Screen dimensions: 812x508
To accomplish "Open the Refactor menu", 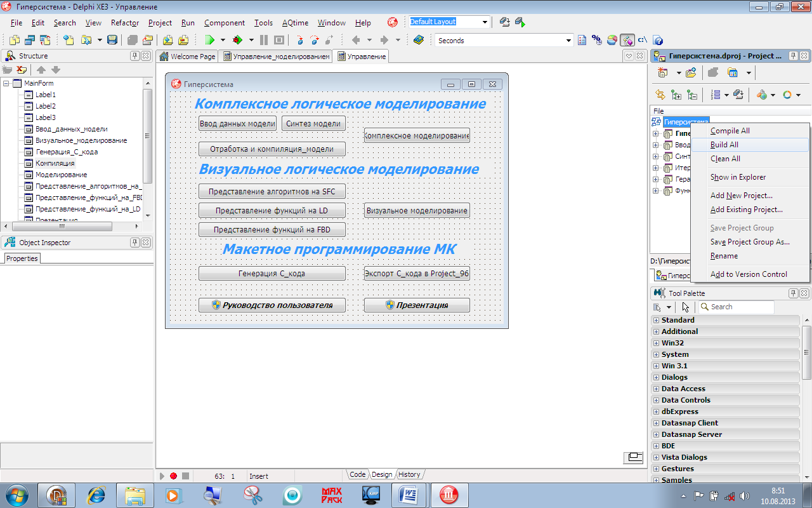I will click(x=124, y=22).
